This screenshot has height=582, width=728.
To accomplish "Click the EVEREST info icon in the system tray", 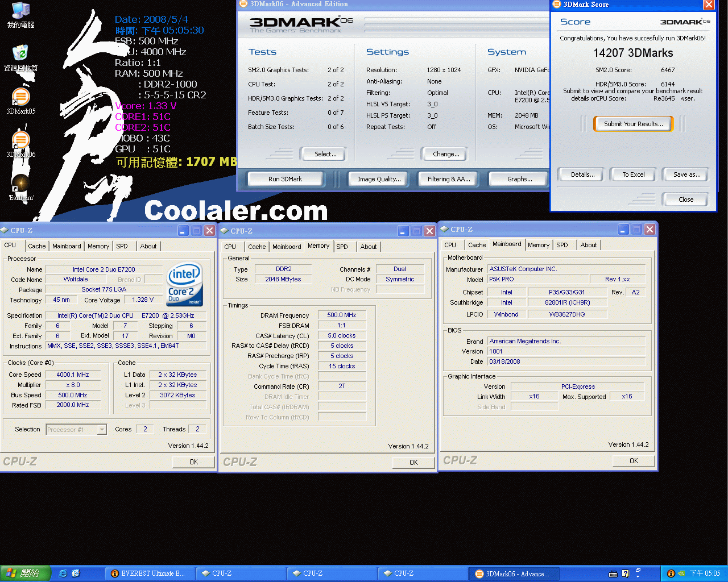I will click(671, 573).
